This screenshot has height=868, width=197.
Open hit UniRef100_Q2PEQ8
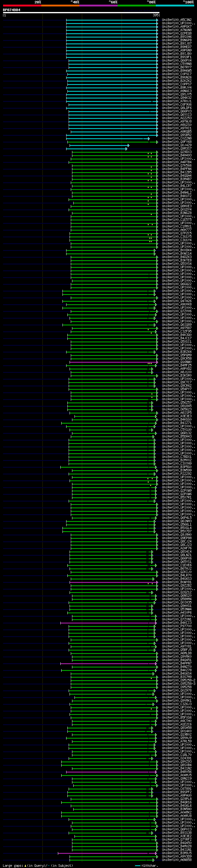click(177, 33)
